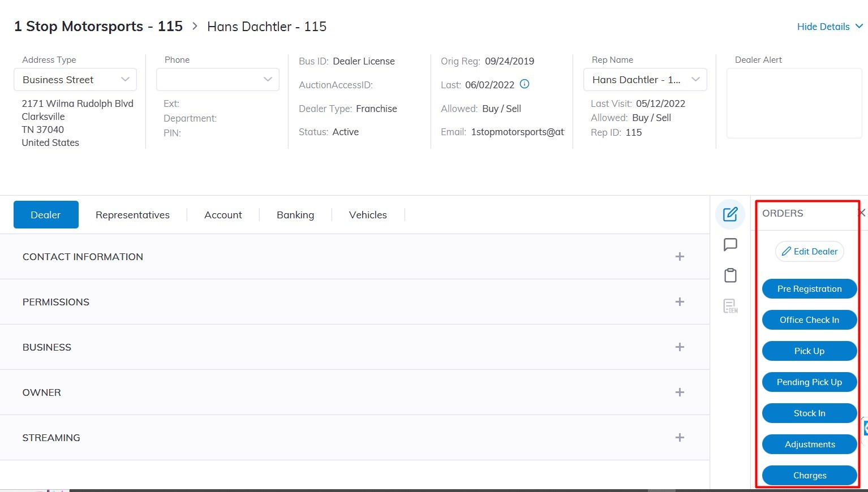
Task: Open the Vehicles tab
Action: pyautogui.click(x=368, y=215)
